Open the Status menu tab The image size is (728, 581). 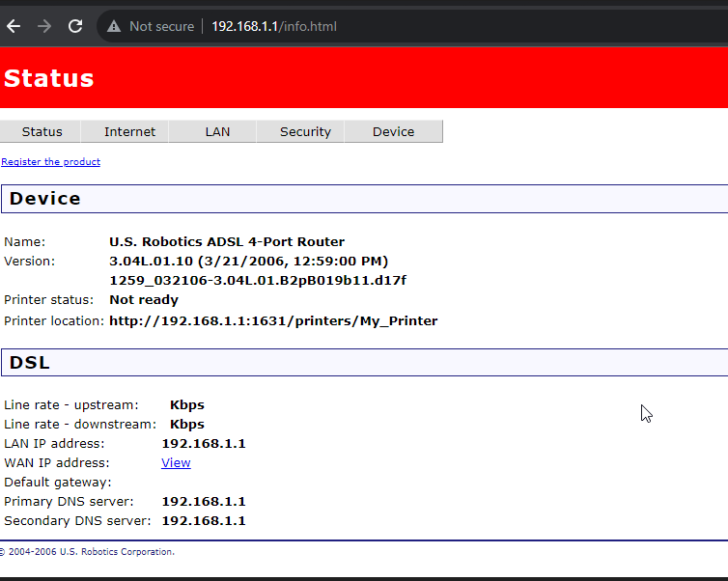[42, 132]
